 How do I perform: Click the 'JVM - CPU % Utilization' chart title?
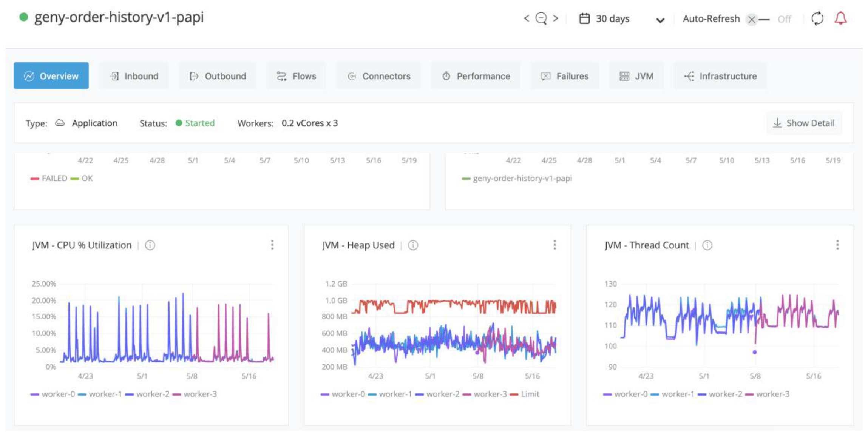pyautogui.click(x=82, y=245)
